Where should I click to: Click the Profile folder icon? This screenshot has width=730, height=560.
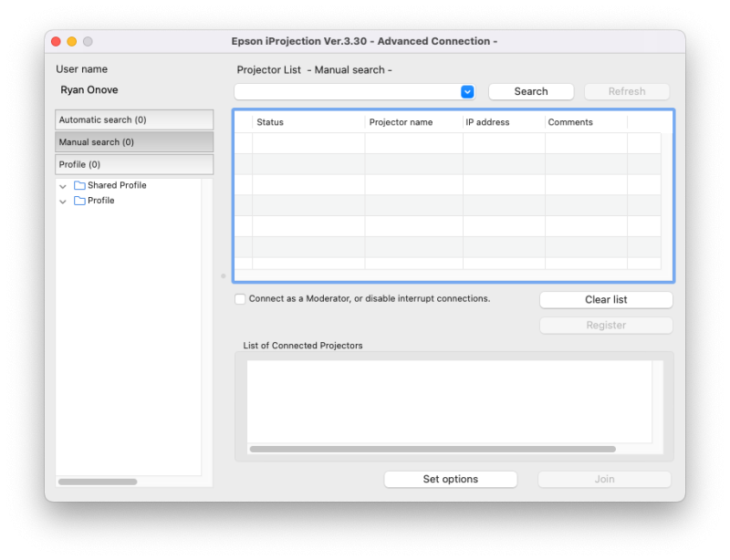click(79, 201)
